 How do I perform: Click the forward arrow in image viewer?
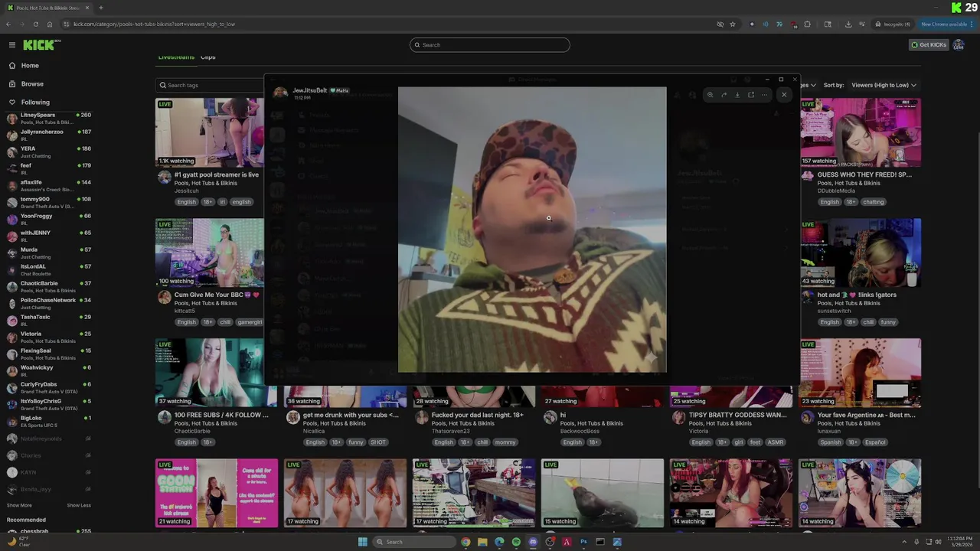724,95
